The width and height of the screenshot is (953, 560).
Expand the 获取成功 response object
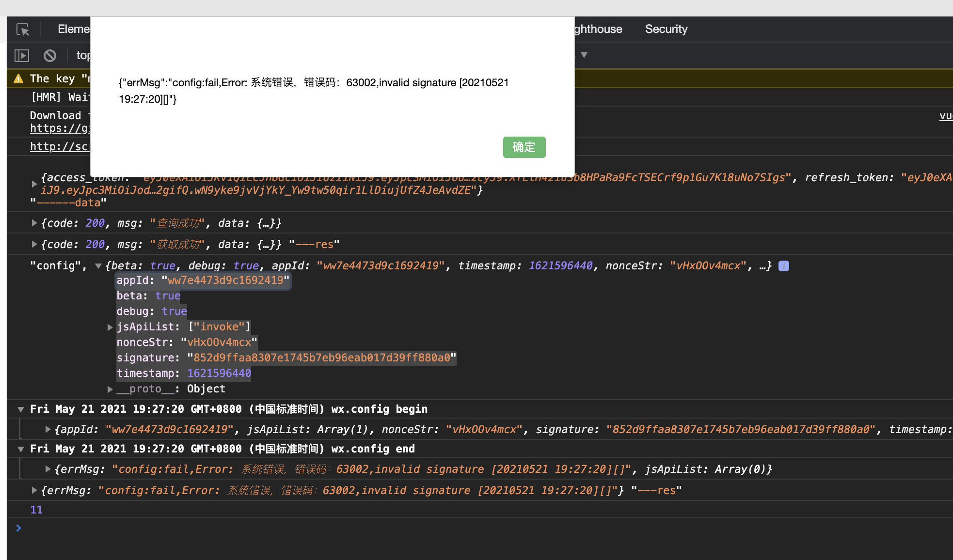pyautogui.click(x=34, y=244)
